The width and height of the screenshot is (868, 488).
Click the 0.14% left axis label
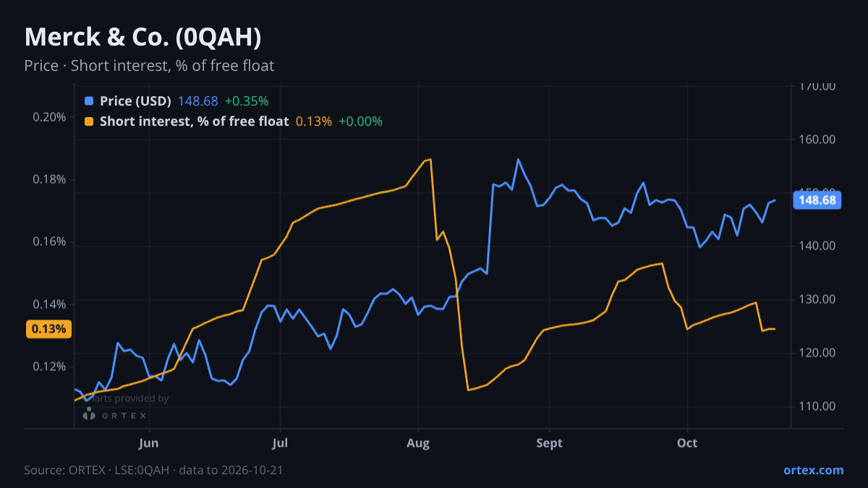[x=50, y=304]
